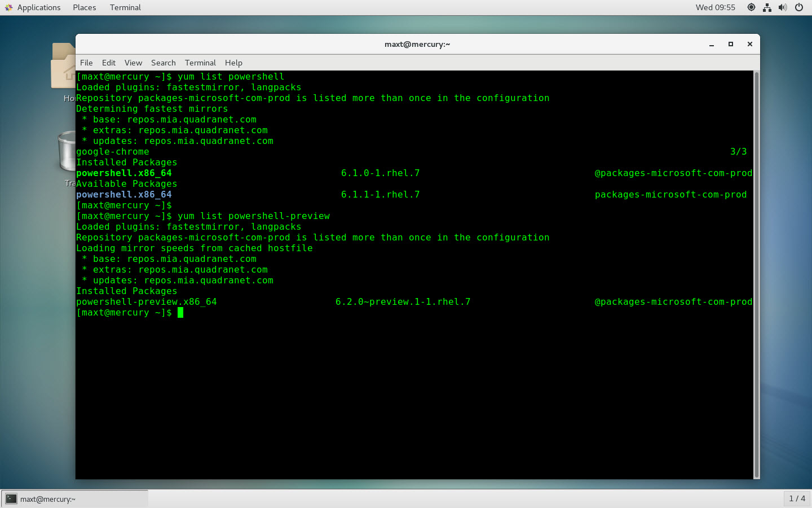
Task: Click version text 6.1.1-1.rhel.7
Action: pos(381,195)
